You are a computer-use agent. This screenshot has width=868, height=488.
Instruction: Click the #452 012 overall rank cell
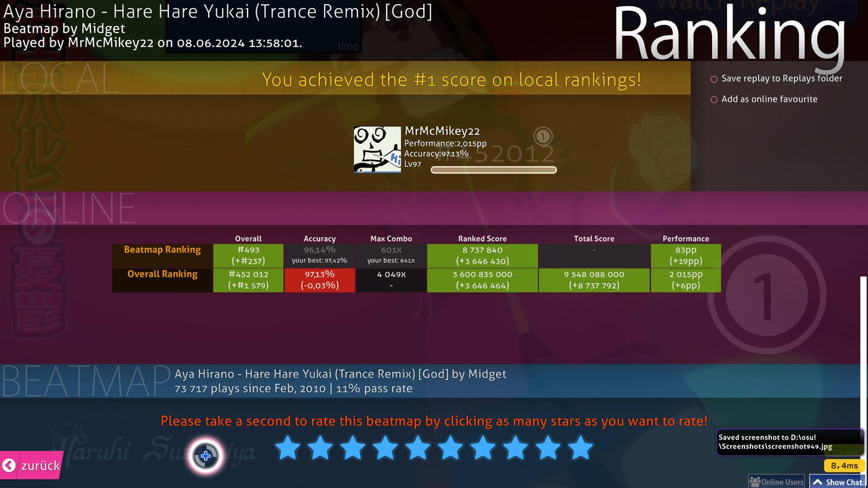tap(248, 280)
